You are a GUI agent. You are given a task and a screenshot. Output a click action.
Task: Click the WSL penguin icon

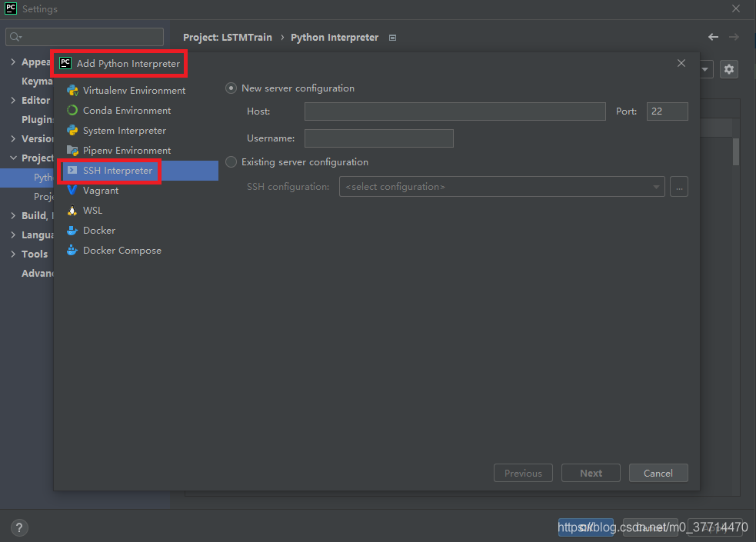tap(72, 211)
